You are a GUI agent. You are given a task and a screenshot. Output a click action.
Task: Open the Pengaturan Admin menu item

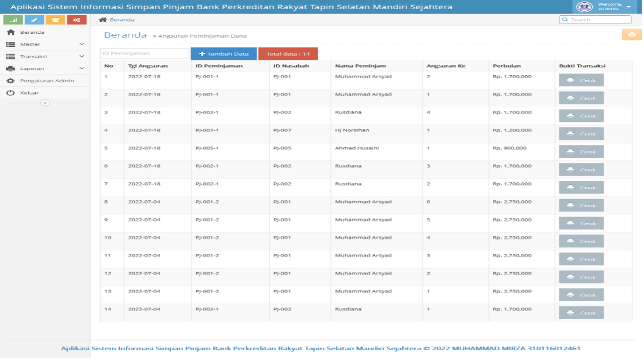(45, 81)
